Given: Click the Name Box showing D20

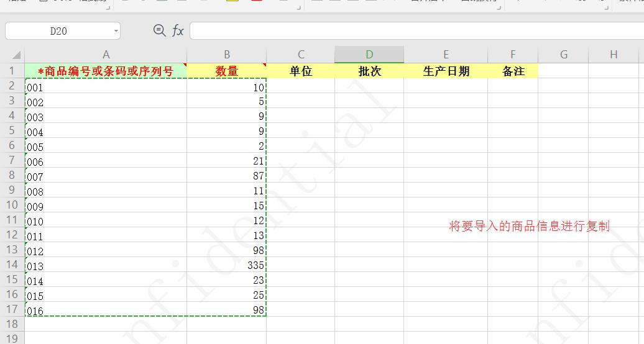Looking at the screenshot, I should tap(63, 31).
